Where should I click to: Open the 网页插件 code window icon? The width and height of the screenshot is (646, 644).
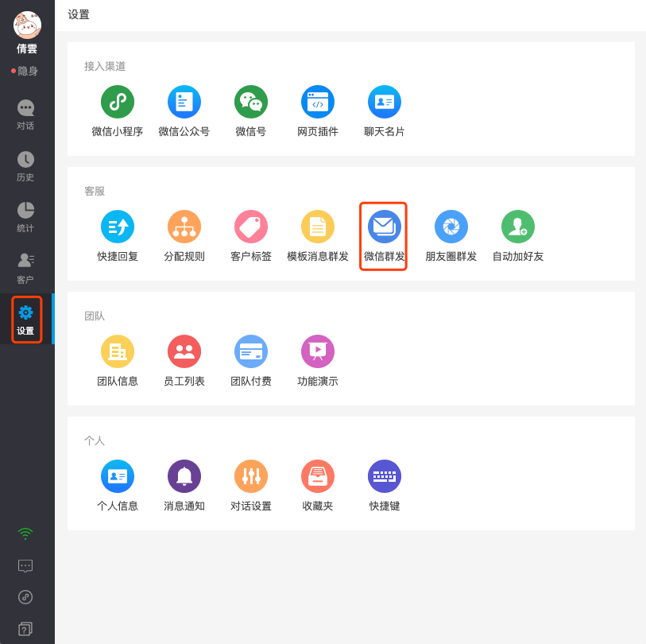point(318,102)
